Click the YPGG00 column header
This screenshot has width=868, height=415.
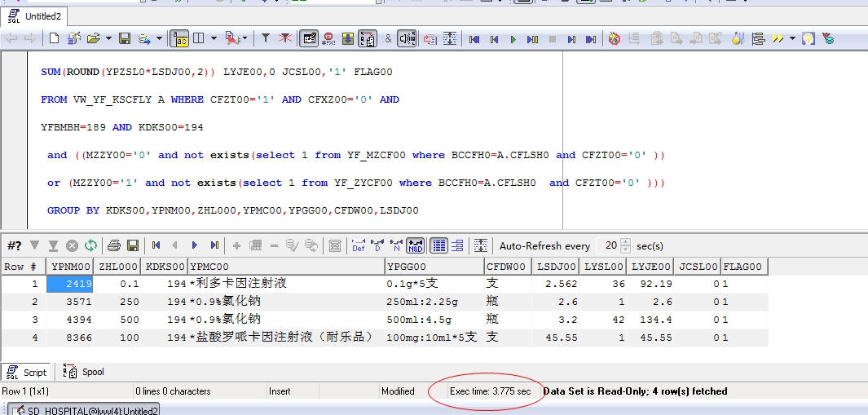pos(434,267)
